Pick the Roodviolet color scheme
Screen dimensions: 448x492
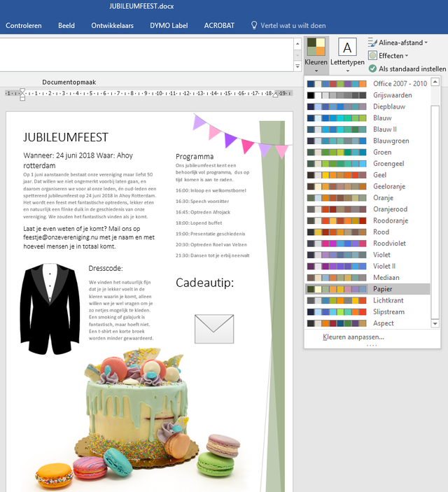367,243
